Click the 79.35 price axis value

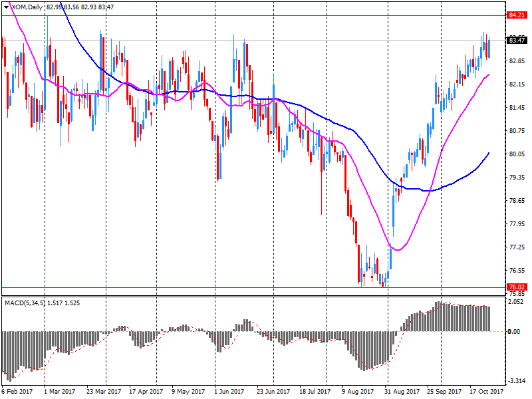tap(517, 178)
